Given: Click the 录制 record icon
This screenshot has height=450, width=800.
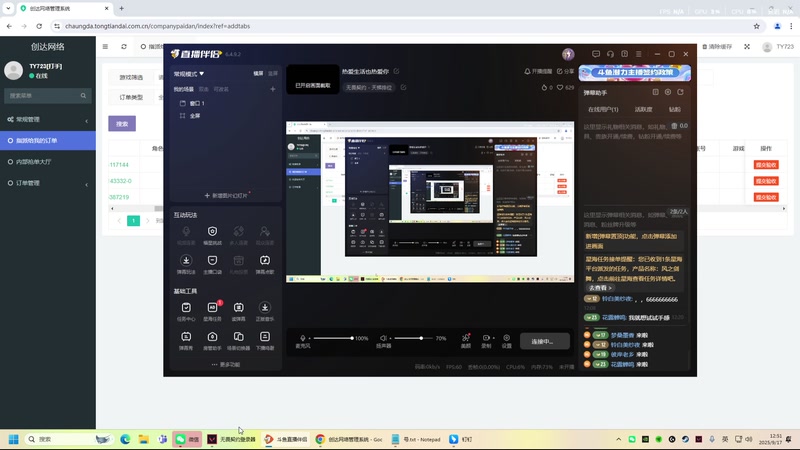Looking at the screenshot, I should 486,338.
